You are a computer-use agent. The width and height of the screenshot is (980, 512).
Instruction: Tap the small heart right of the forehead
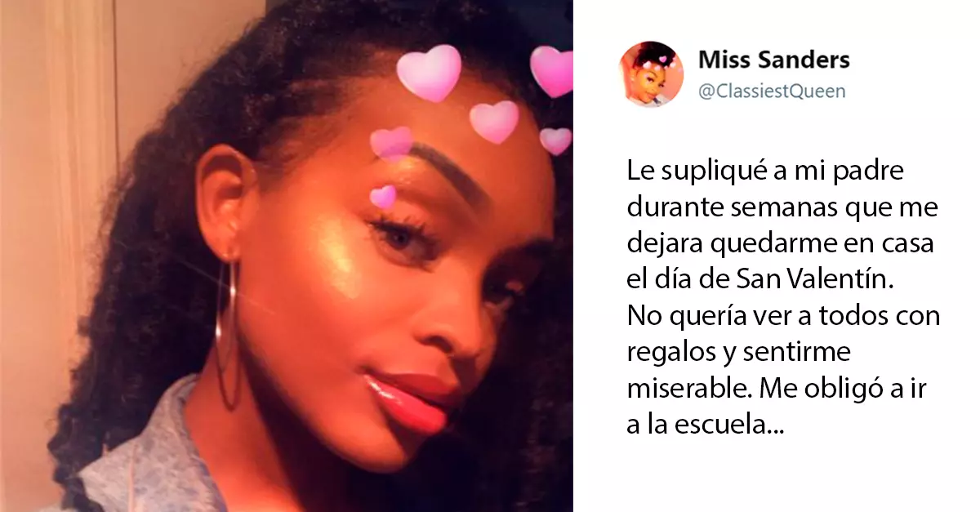[555, 140]
